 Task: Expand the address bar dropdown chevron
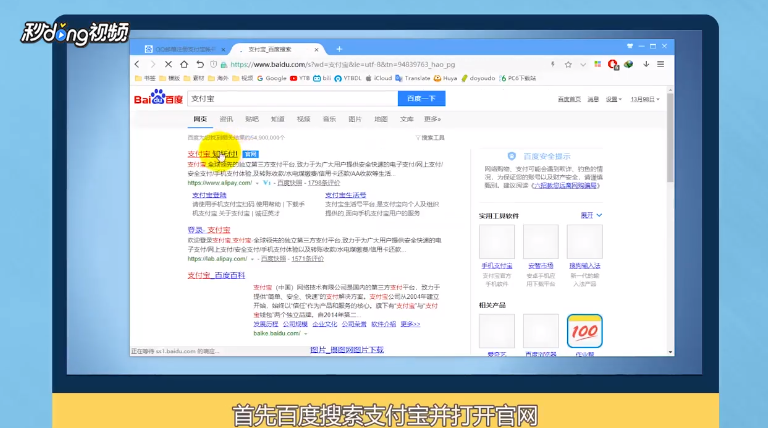(x=583, y=65)
